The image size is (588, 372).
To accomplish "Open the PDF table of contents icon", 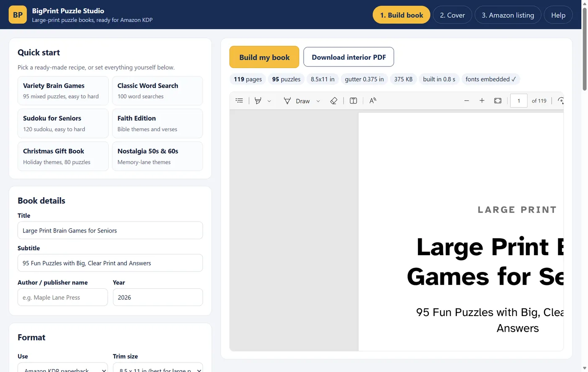I will tap(239, 101).
